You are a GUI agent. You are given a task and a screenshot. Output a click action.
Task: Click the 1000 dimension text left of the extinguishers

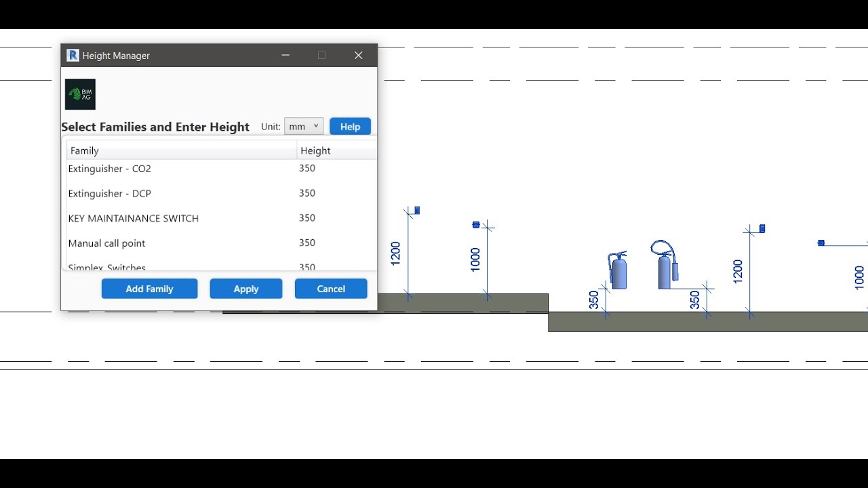(475, 260)
